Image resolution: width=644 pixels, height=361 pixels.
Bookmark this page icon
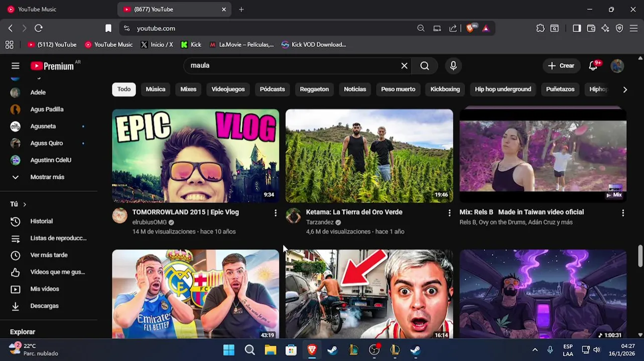pyautogui.click(x=108, y=28)
